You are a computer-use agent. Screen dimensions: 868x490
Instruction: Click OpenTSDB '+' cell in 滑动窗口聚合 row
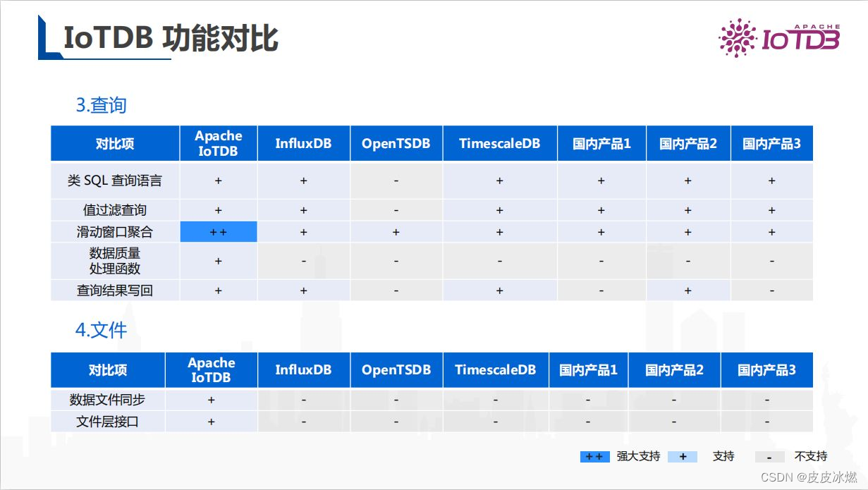coord(396,232)
